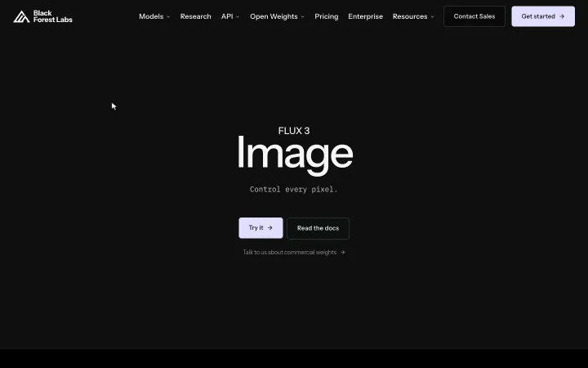Click the large Image headline

pyautogui.click(x=295, y=155)
